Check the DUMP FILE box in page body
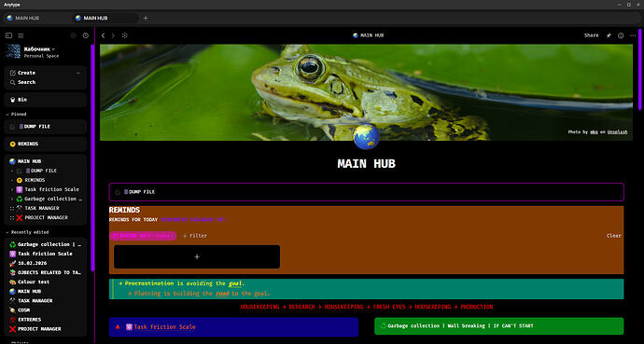Image resolution: width=644 pixels, height=344 pixels. [118, 192]
